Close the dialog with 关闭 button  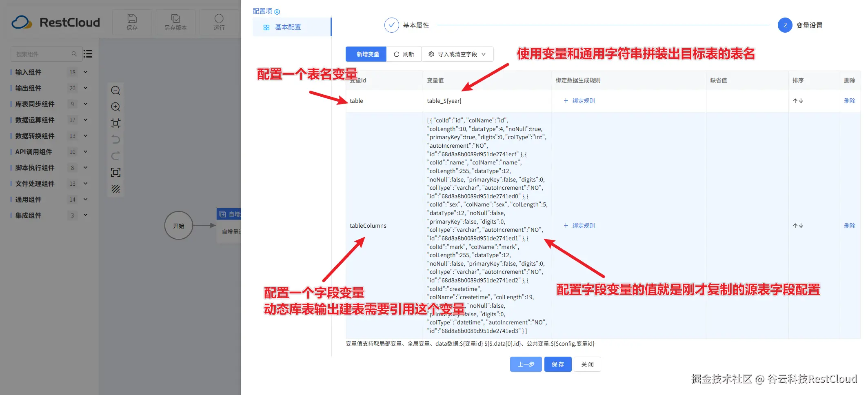[x=587, y=364]
